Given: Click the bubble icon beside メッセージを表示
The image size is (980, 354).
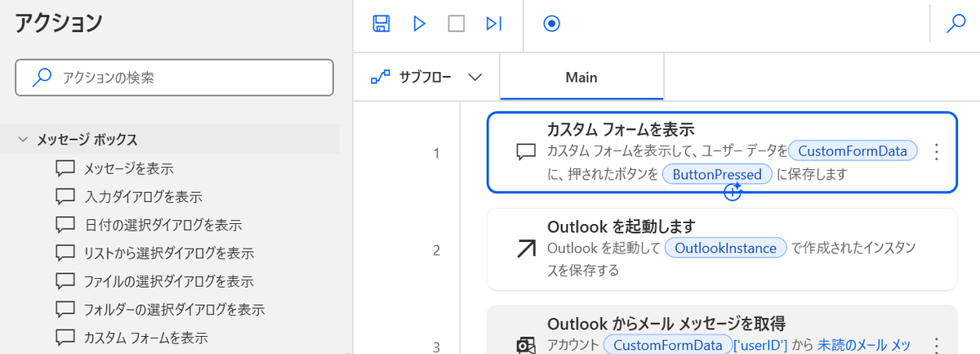Looking at the screenshot, I should tap(65, 168).
